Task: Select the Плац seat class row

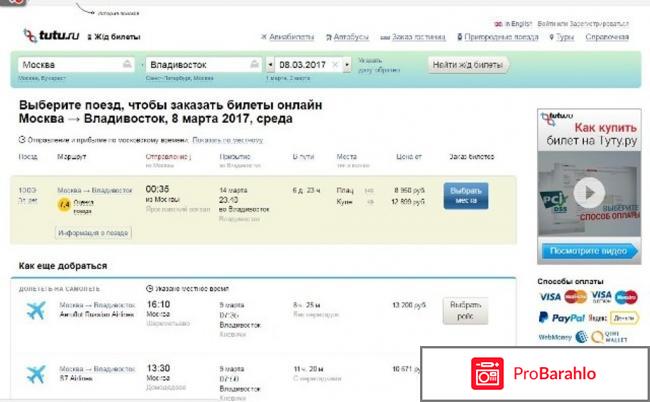Action: pos(381,190)
